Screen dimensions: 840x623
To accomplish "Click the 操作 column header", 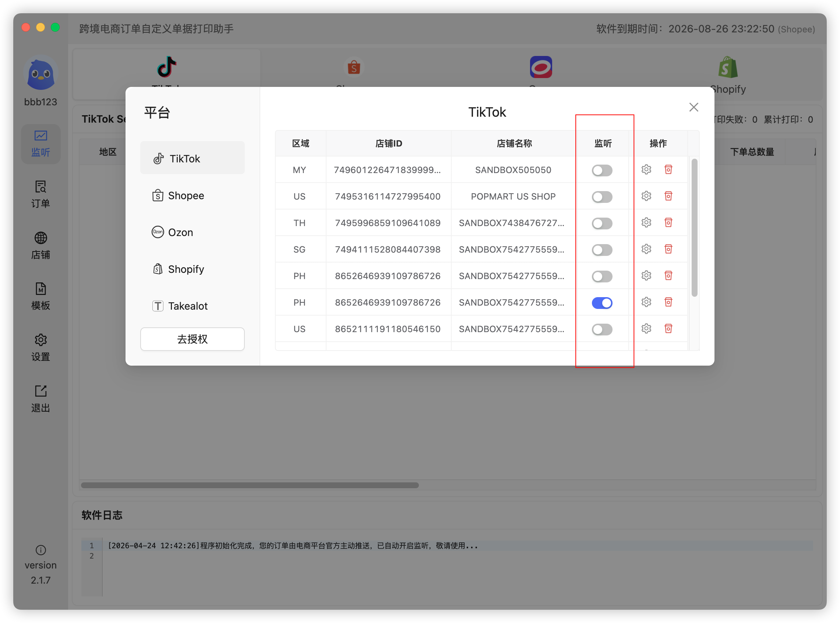I will point(658,143).
